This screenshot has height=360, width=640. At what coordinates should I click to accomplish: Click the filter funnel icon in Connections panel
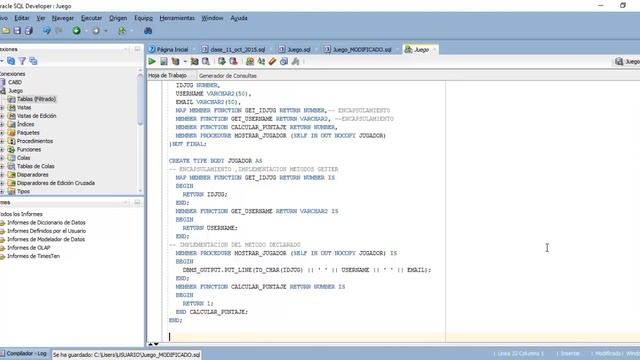point(22,61)
